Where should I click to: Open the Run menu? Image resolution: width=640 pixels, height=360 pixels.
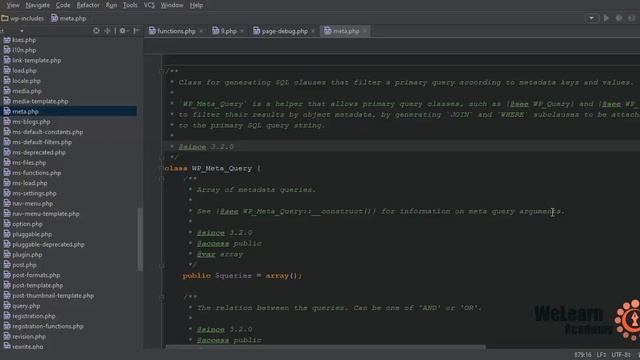pyautogui.click(x=111, y=5)
